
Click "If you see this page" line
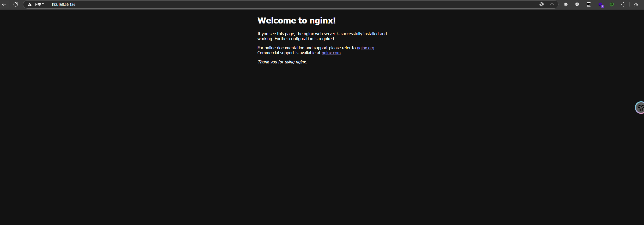(322, 34)
